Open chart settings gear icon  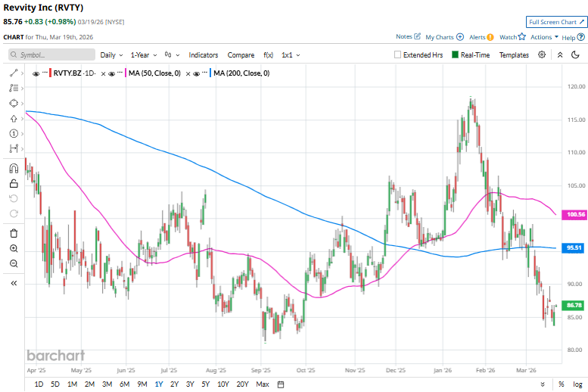click(x=542, y=54)
